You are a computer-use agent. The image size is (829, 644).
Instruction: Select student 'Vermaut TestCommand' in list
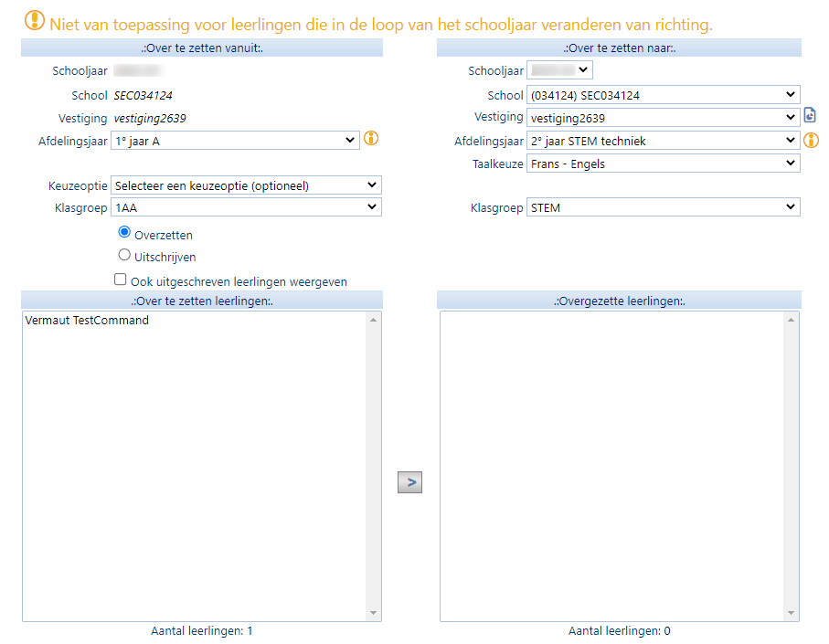click(x=87, y=321)
